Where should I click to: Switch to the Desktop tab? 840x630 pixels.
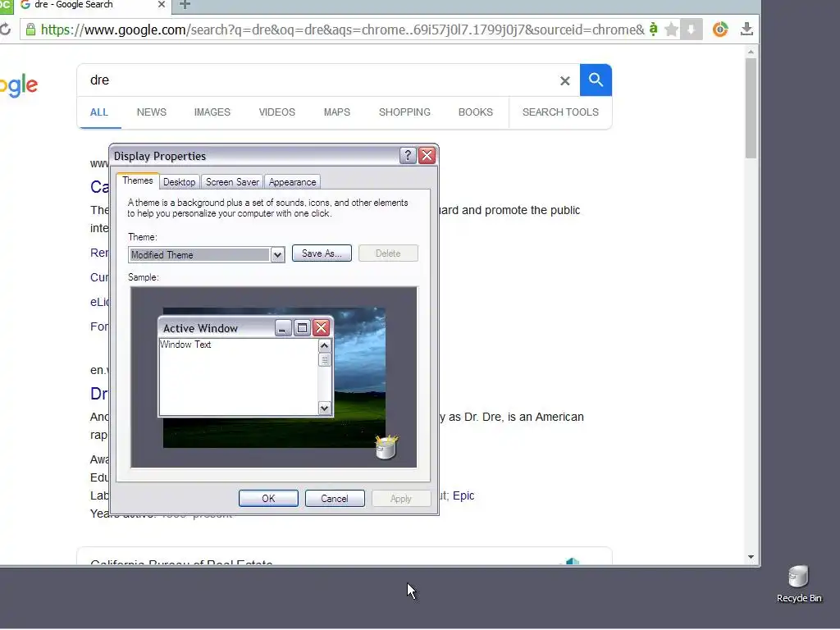pos(180,182)
